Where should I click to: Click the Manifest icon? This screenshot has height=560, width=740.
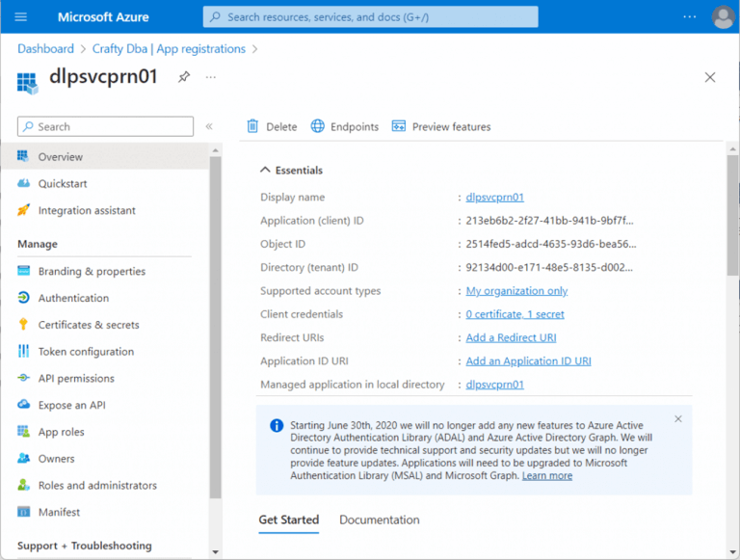(23, 512)
